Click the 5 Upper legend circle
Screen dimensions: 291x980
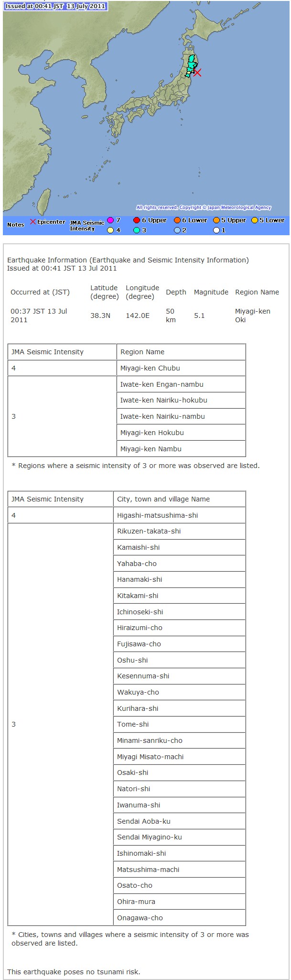pyautogui.click(x=216, y=220)
